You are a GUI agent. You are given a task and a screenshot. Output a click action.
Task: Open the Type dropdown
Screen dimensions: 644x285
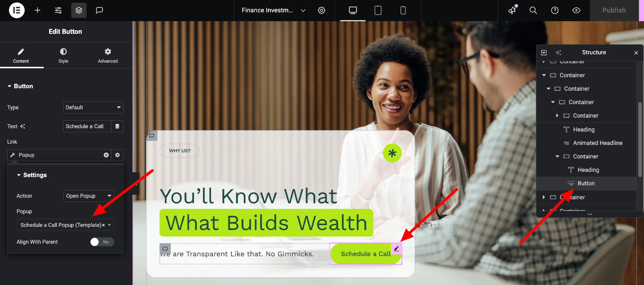pos(93,107)
